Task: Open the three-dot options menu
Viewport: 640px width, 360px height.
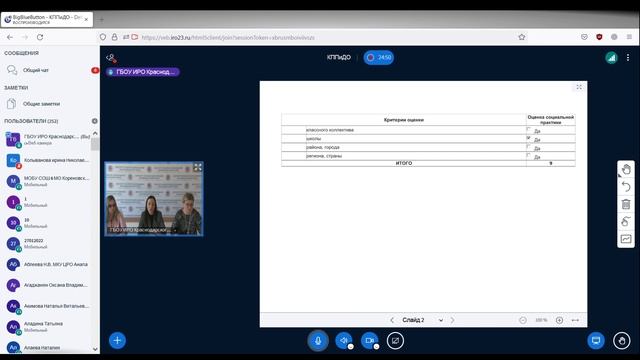Action: [628, 58]
